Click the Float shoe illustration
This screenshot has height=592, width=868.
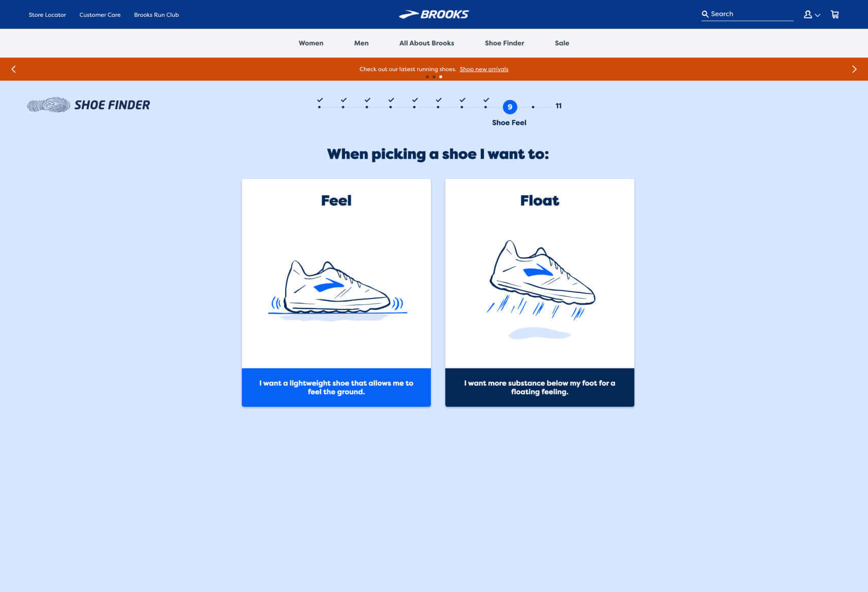click(x=541, y=289)
